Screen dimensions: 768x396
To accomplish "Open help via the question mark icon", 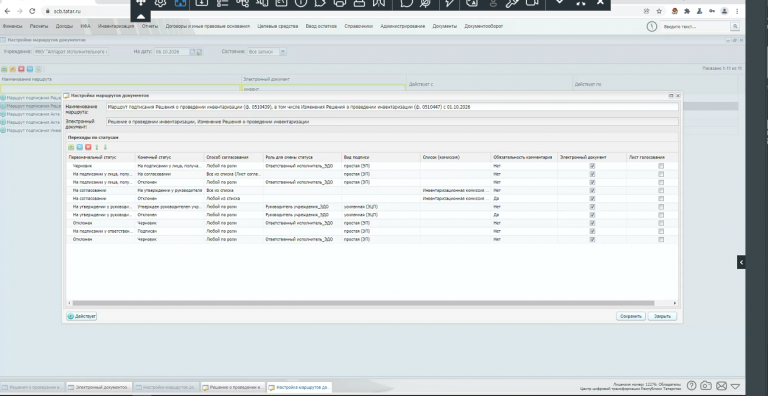I will click(691, 386).
